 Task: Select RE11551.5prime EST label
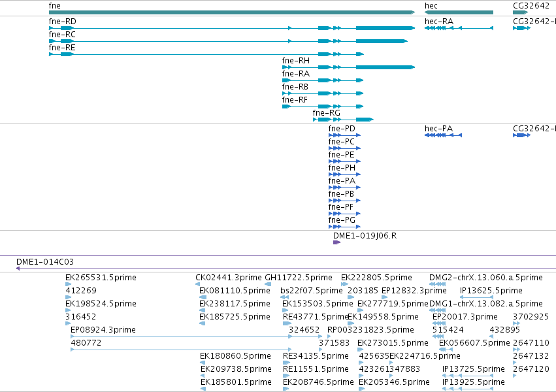tap(316, 369)
